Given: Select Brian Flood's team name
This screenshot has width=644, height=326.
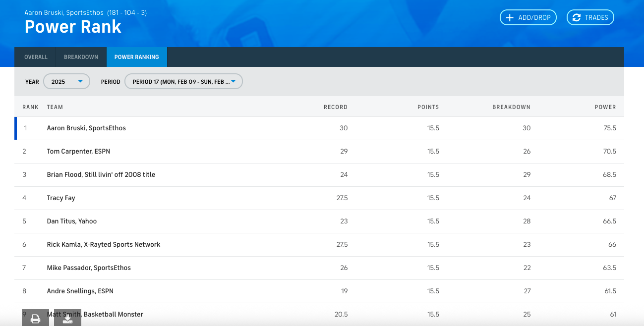Looking at the screenshot, I should pyautogui.click(x=101, y=174).
